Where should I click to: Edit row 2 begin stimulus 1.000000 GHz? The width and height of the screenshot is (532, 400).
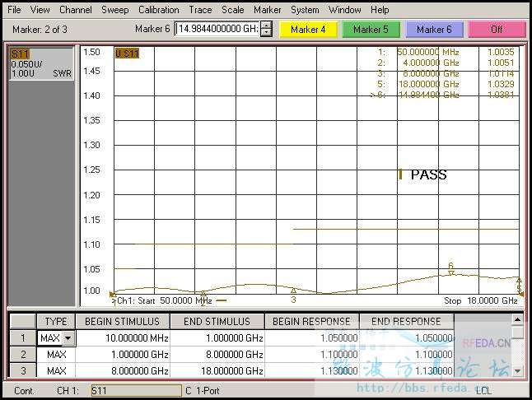(x=123, y=355)
